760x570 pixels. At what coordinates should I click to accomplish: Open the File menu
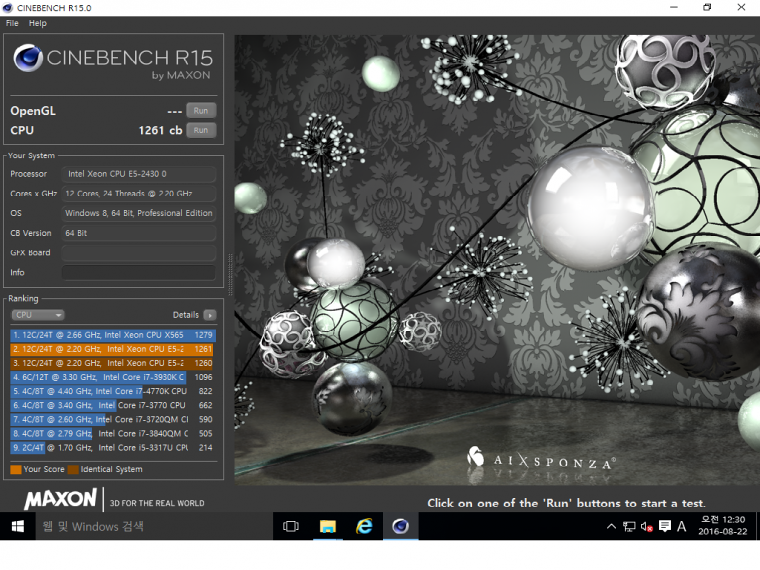pos(12,23)
